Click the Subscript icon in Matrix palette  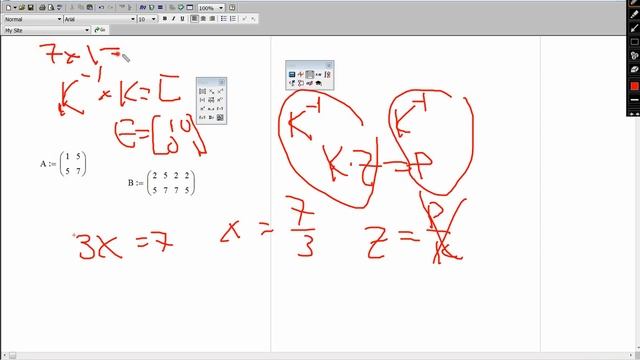pos(211,91)
